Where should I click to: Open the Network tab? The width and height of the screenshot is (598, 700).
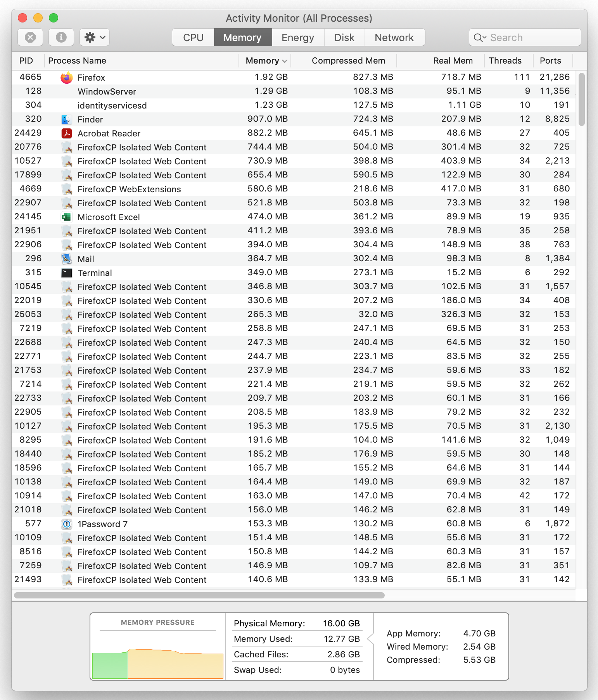[x=394, y=38]
